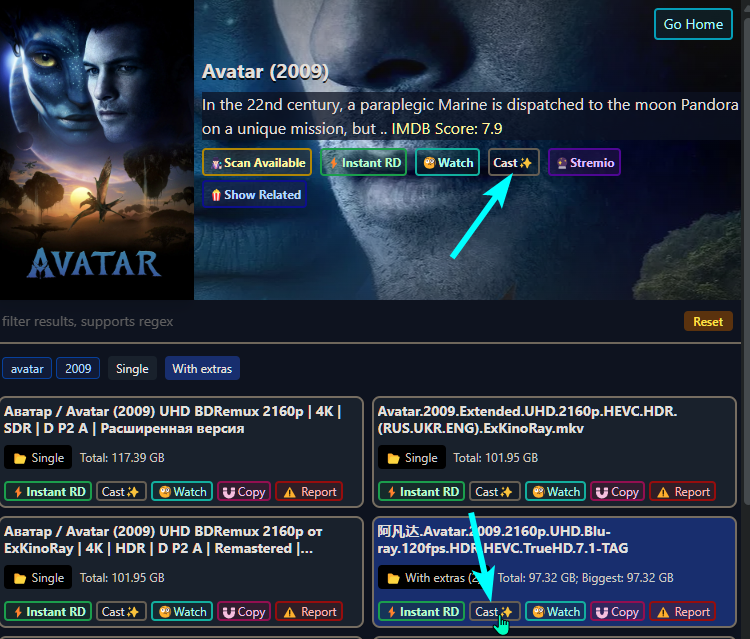
Task: Click Scan Available button
Action: [257, 163]
